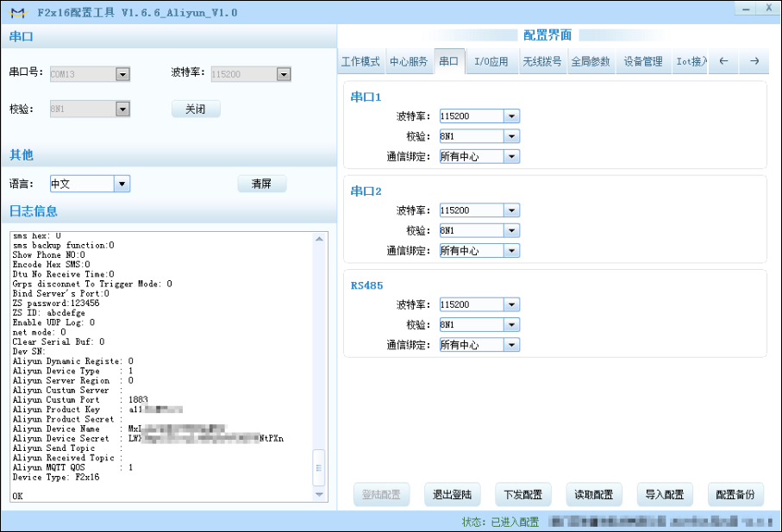Open the left panel 8N1 parity dropdown

(x=122, y=109)
